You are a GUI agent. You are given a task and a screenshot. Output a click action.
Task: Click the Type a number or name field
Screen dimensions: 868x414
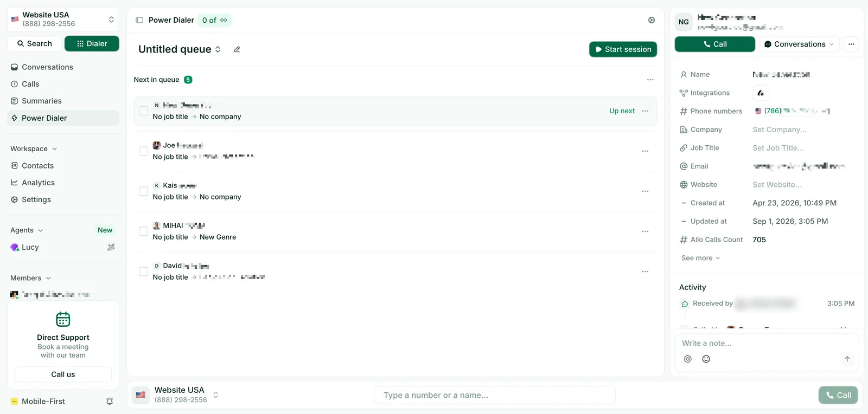(x=495, y=395)
